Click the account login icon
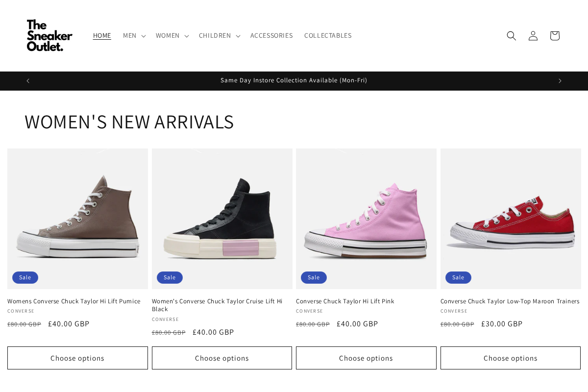The width and height of the screenshot is (588, 392). 533,35
